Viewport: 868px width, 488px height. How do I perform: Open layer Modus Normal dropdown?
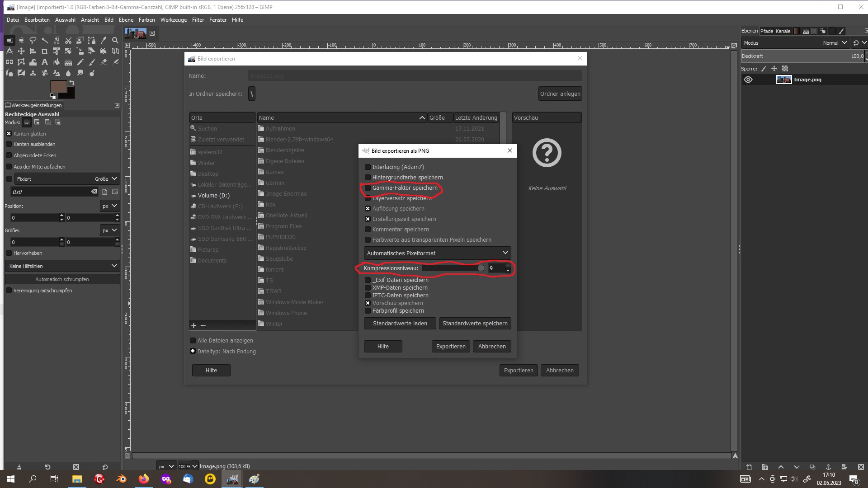tap(835, 43)
